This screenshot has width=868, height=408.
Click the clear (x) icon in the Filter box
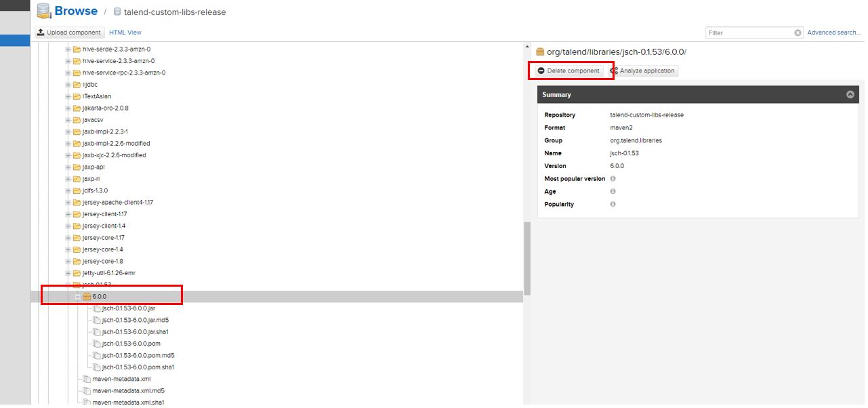tap(798, 32)
